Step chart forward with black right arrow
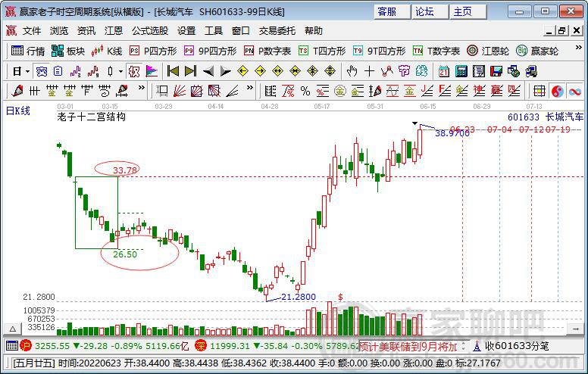 [225, 71]
